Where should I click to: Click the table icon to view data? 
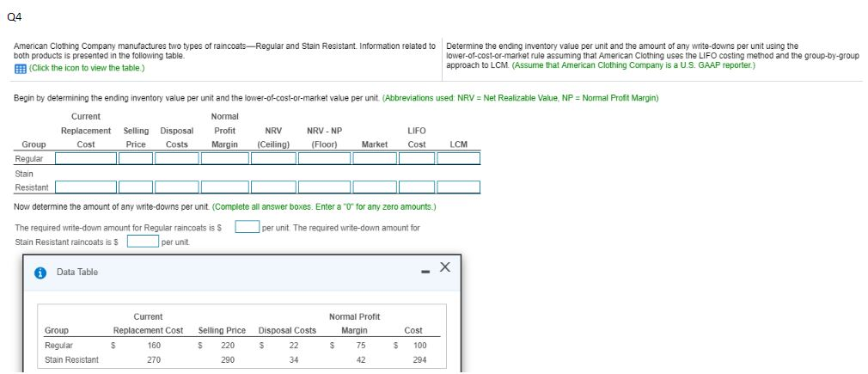[20, 69]
